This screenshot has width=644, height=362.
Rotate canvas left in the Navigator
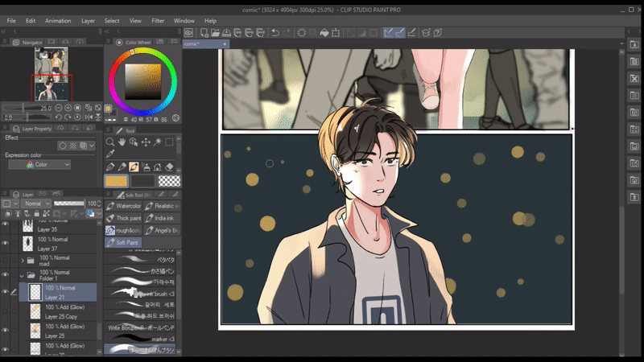coord(58,117)
